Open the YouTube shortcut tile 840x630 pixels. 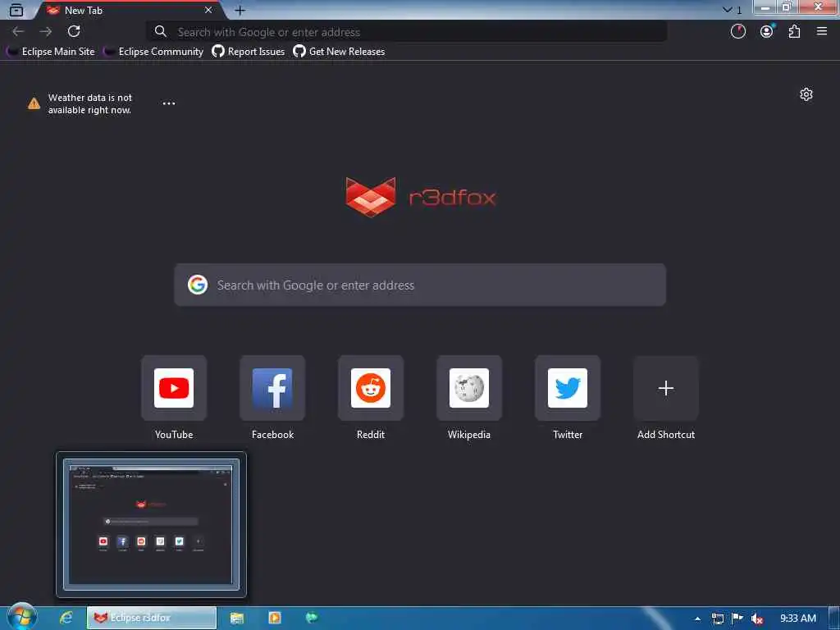(174, 388)
